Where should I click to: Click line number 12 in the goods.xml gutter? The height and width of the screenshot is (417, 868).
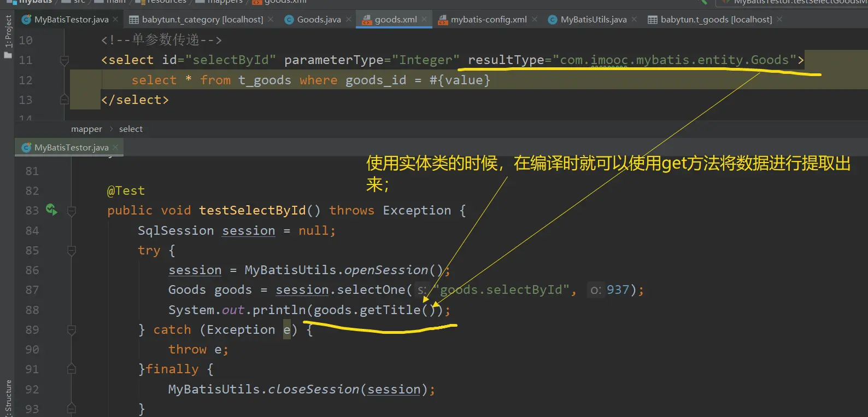point(26,80)
